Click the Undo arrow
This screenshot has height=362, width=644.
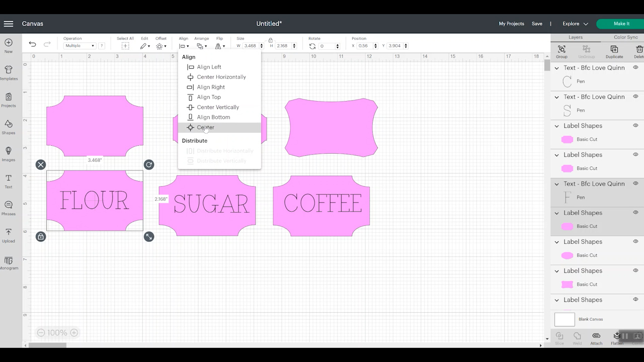coord(32,45)
